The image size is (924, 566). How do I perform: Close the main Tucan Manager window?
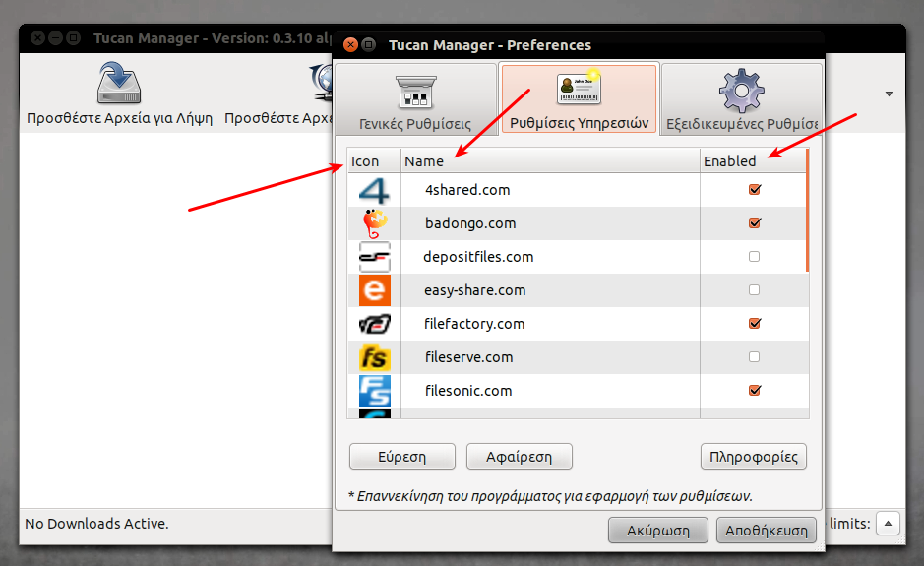point(37,38)
